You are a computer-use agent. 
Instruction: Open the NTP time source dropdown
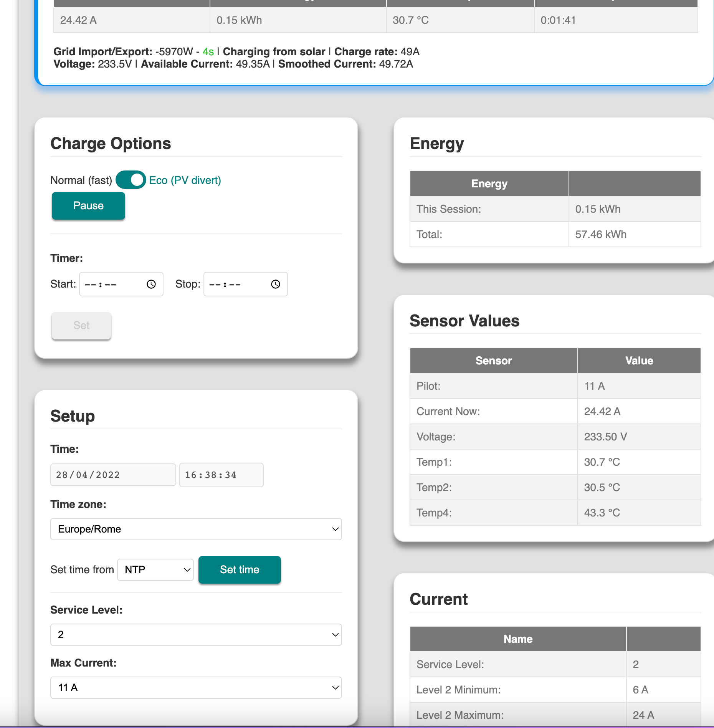(x=155, y=570)
